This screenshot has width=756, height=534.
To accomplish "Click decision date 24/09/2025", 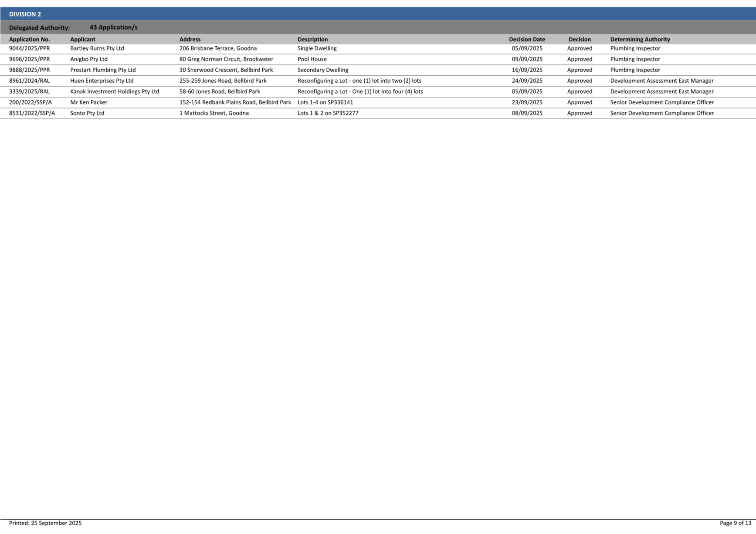I will point(527,81).
